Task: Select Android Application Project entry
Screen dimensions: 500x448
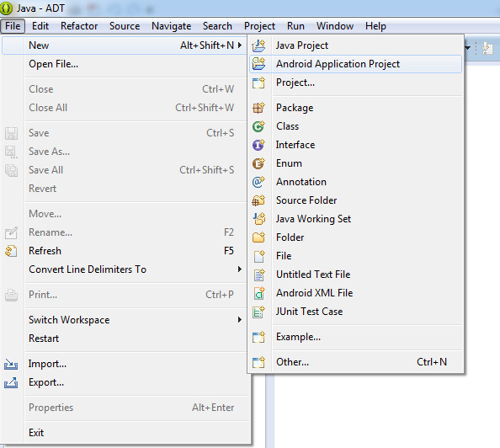Action: 355,64
